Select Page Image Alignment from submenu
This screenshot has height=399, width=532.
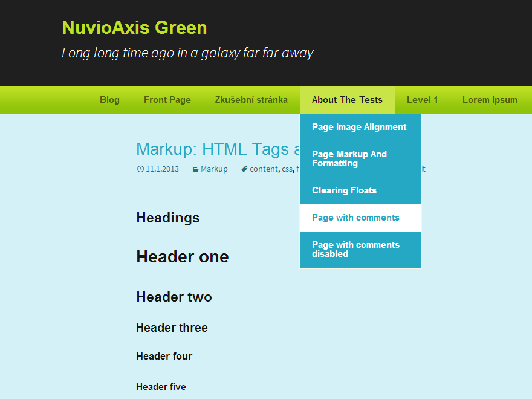click(359, 127)
